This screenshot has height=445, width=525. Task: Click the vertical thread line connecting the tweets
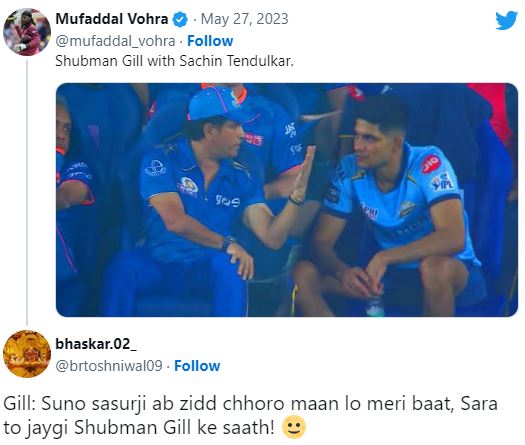(27, 193)
